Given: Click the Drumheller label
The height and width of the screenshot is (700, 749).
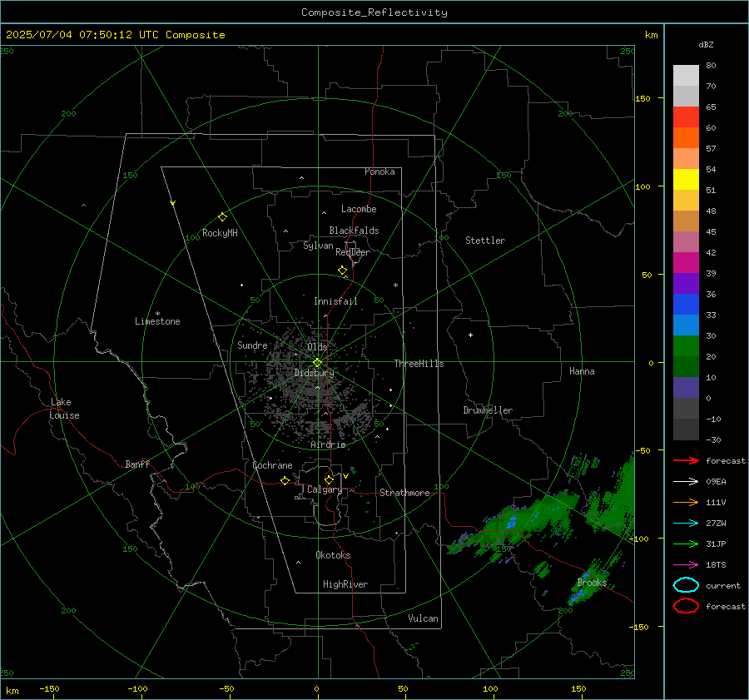Looking at the screenshot, I should point(488,410).
